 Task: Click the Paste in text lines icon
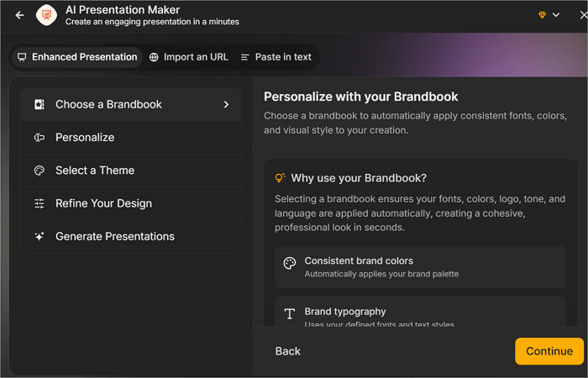coord(245,57)
